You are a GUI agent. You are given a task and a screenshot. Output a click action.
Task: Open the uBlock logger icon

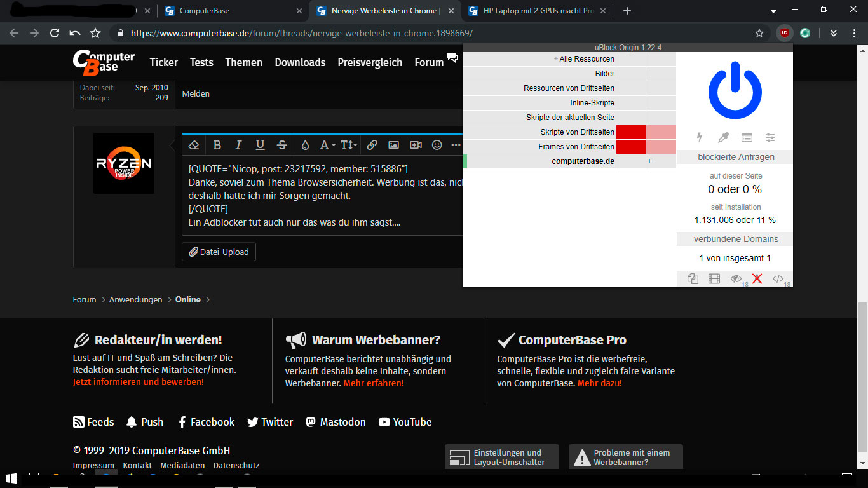[x=747, y=137]
